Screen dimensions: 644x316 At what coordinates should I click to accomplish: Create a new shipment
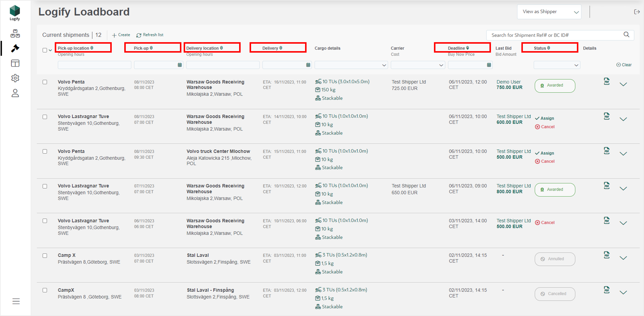(121, 35)
